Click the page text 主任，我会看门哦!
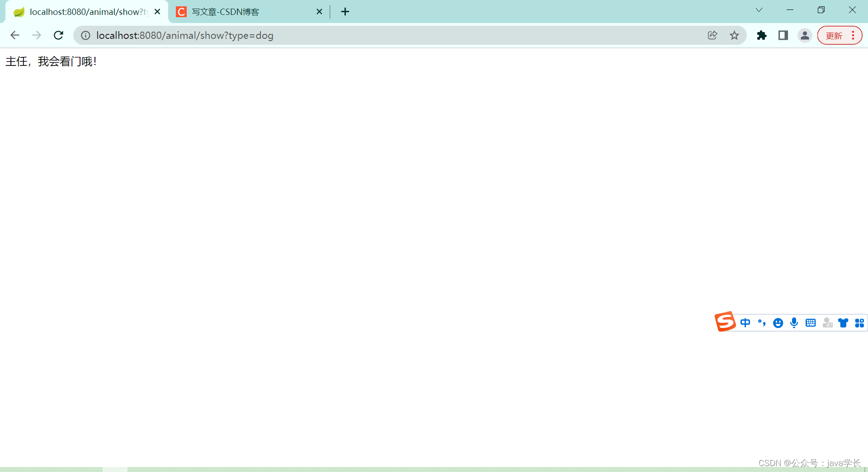 (51, 61)
